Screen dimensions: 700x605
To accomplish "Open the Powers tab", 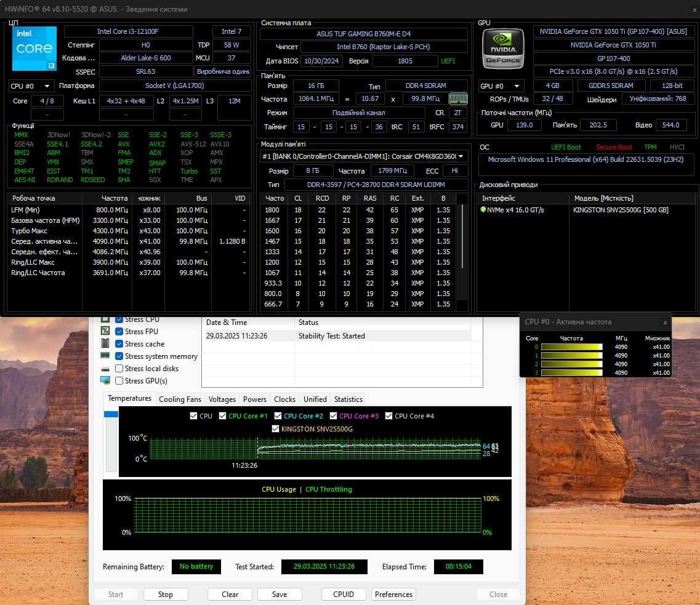I will point(254,399).
